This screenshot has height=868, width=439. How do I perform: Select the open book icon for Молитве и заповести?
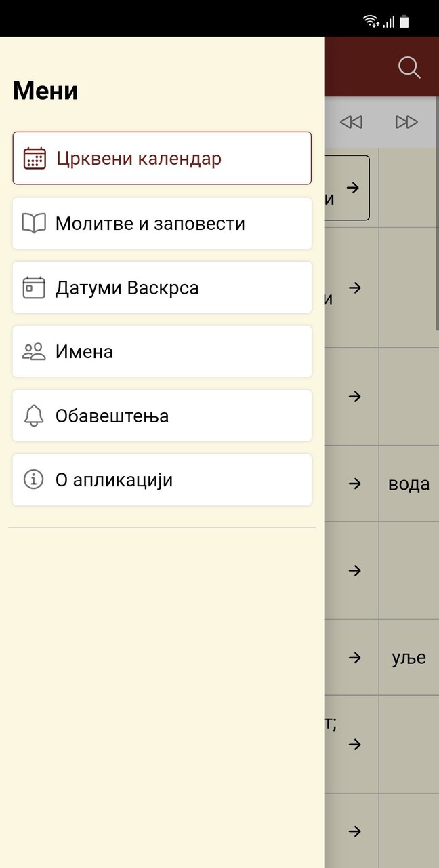pyautogui.click(x=33, y=223)
